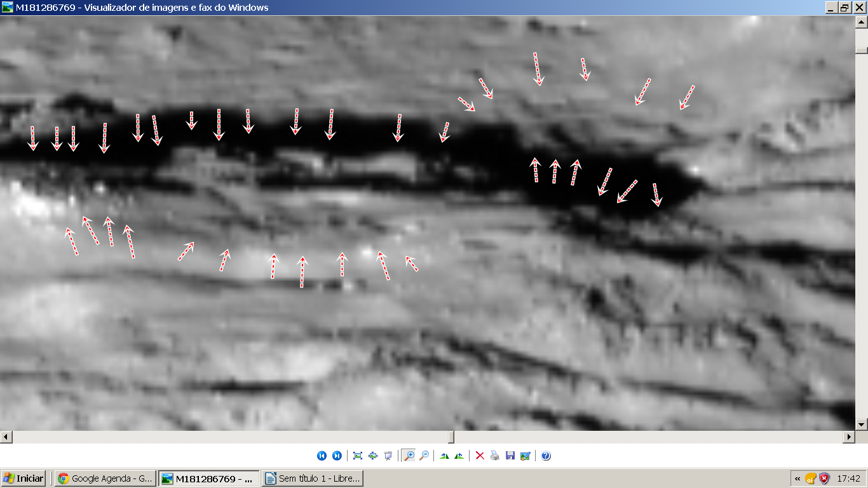Go to the next image
868x488 pixels.
[x=337, y=456]
